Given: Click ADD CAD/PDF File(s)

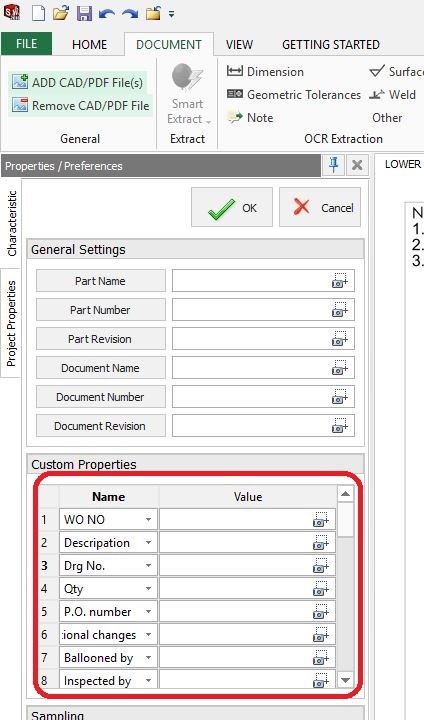Looking at the screenshot, I should pos(78,83).
